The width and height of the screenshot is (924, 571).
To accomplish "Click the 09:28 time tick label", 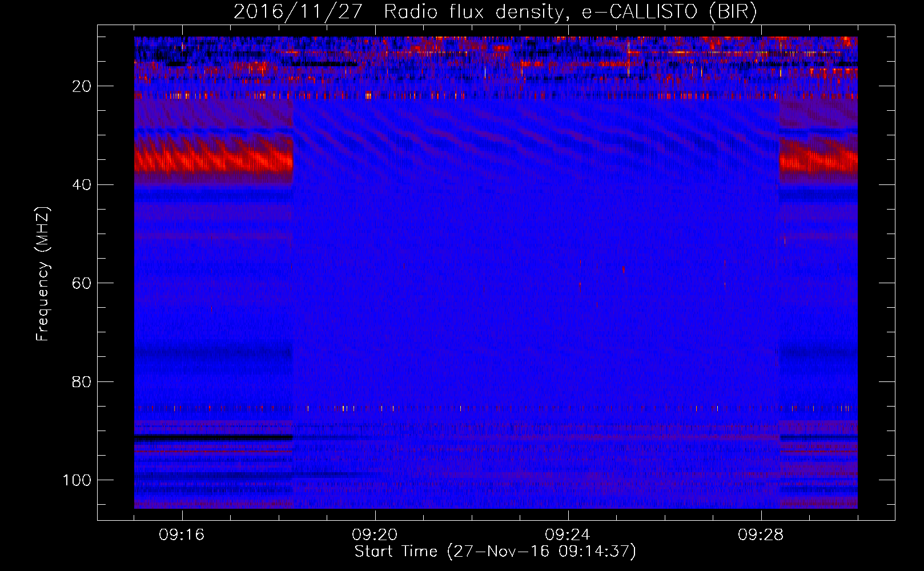I will [x=761, y=535].
